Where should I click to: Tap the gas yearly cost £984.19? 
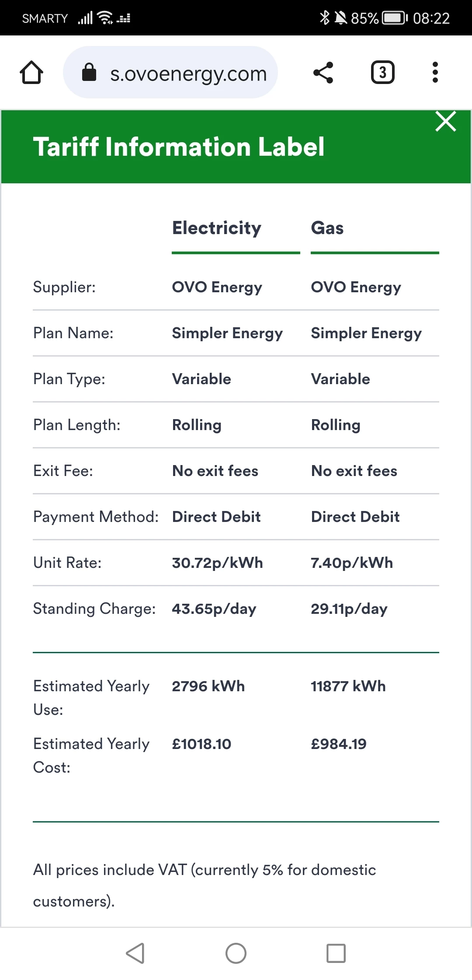point(339,744)
